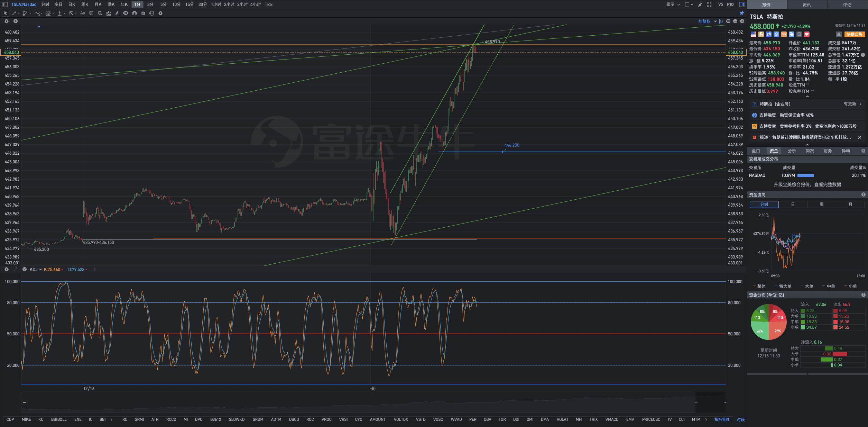Switch to the 1小时 timeframe
Image resolution: width=868 pixels, height=427 pixels.
(216, 4)
